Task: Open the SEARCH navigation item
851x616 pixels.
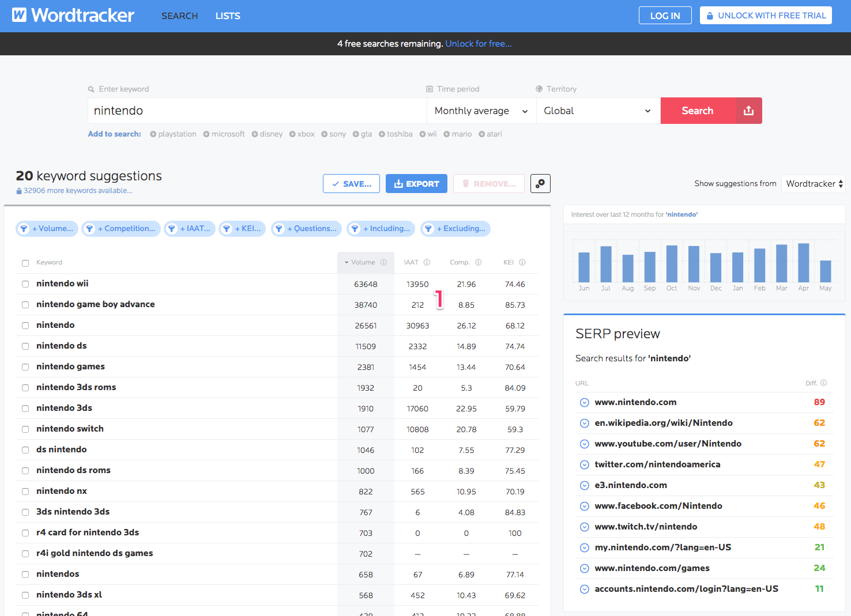Action: (x=179, y=16)
